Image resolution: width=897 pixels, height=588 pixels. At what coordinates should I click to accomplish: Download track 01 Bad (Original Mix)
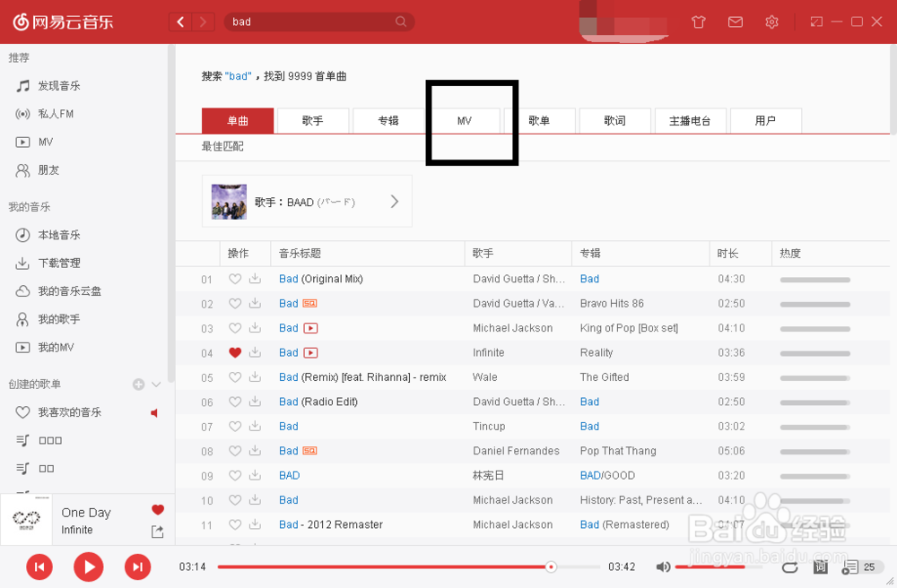click(x=255, y=279)
